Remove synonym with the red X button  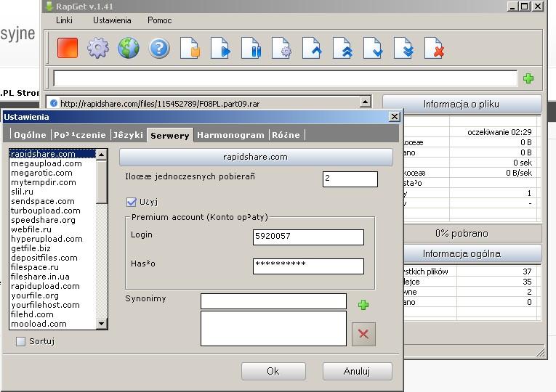click(x=363, y=334)
